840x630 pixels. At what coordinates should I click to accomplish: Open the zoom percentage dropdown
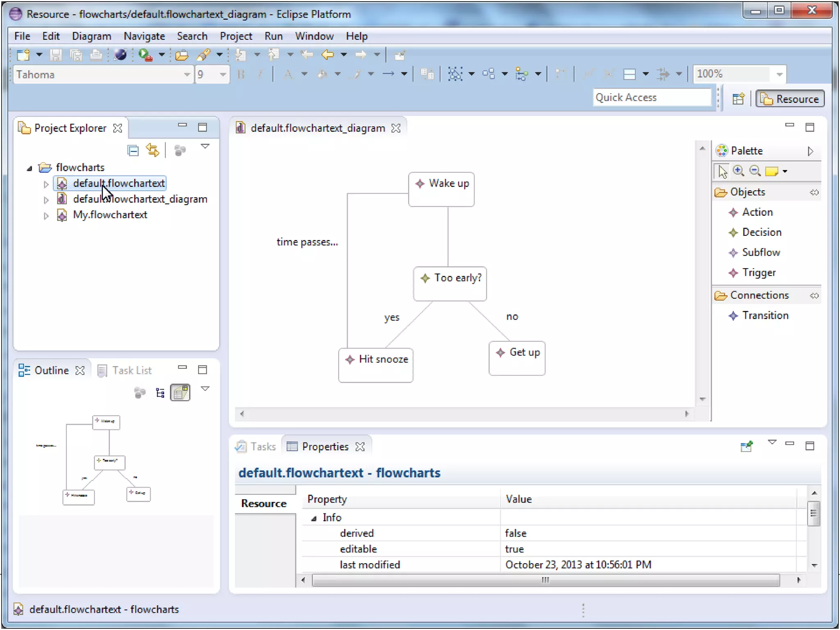(x=779, y=74)
